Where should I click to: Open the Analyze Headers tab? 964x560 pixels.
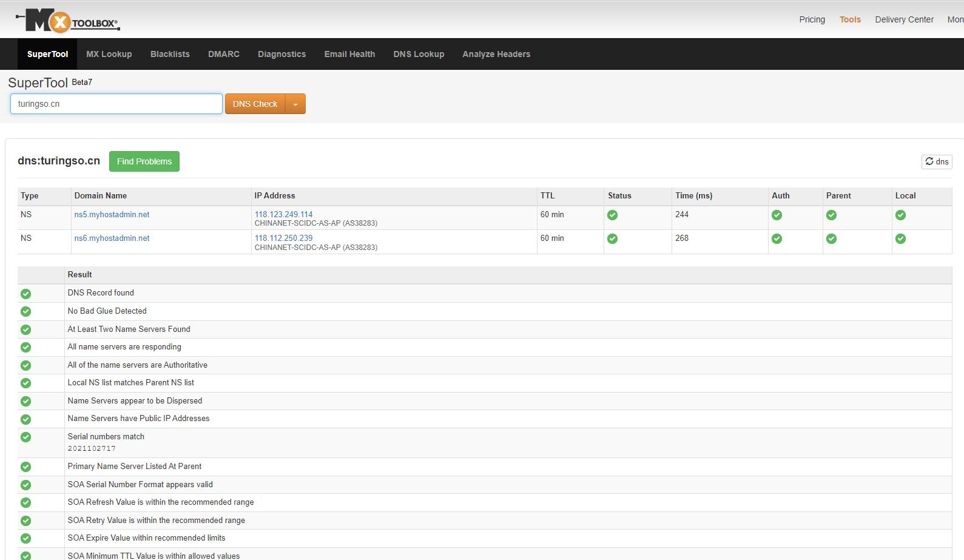click(x=496, y=54)
